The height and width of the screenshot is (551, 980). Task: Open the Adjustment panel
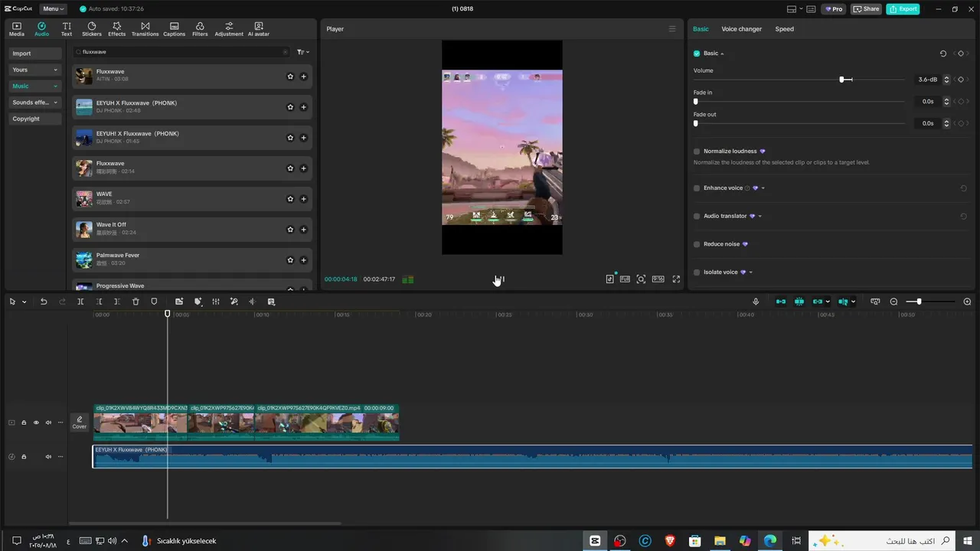point(229,29)
